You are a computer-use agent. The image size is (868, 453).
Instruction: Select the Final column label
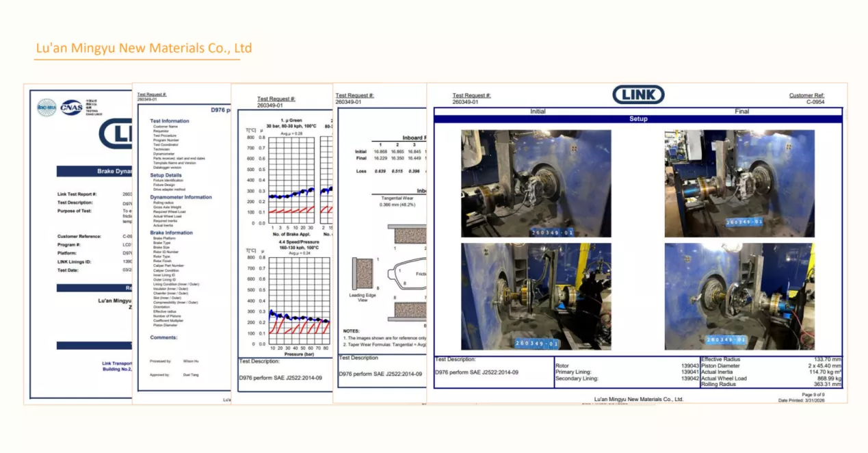741,111
